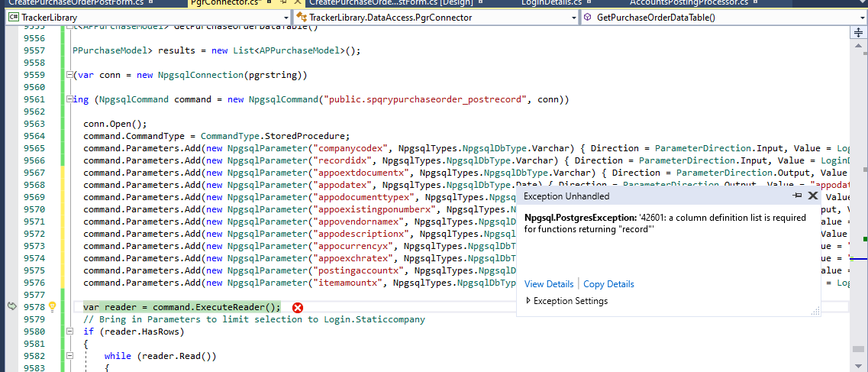Collapse the while reader.Read() block
This screenshot has height=372, width=868.
coord(69,356)
